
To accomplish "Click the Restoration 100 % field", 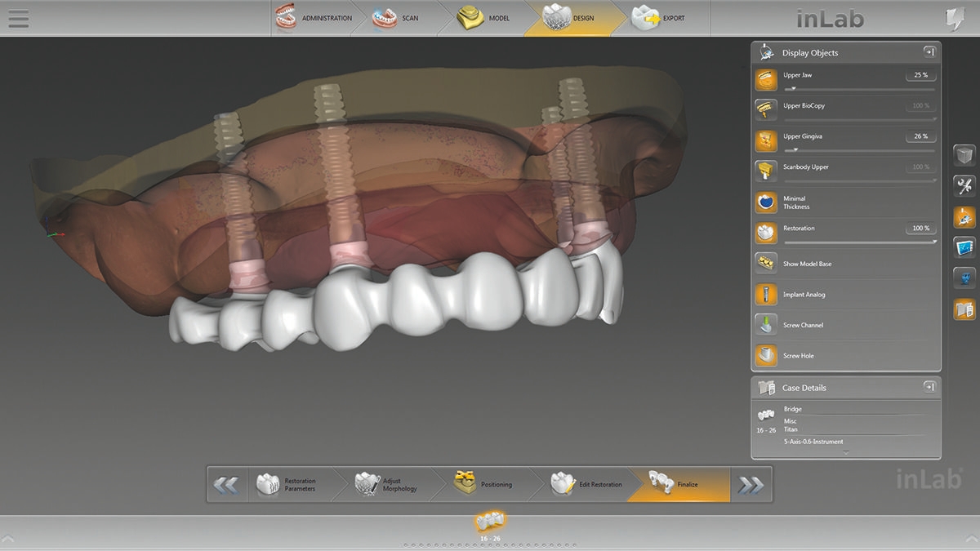I will point(920,229).
